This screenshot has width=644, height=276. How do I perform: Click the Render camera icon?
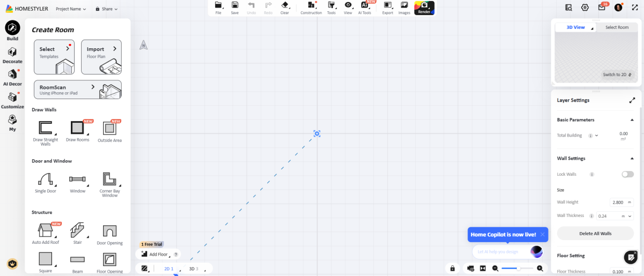[424, 8]
